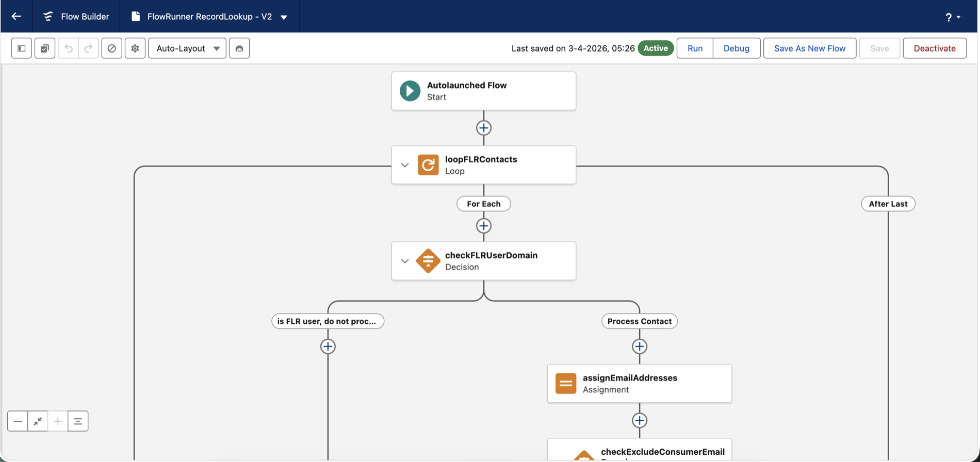
Task: Fit the canvas with the collapse-arrows icon
Action: [38, 421]
